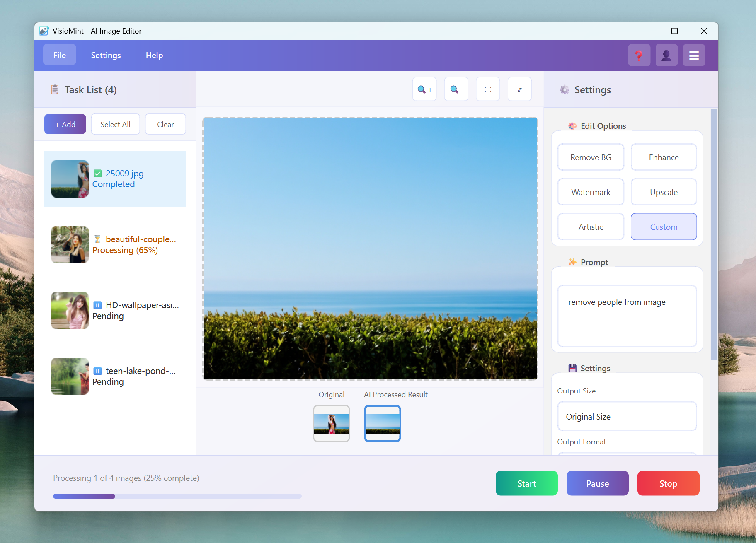The image size is (756, 543).
Task: Choose the Remove BG edit option
Action: (590, 157)
